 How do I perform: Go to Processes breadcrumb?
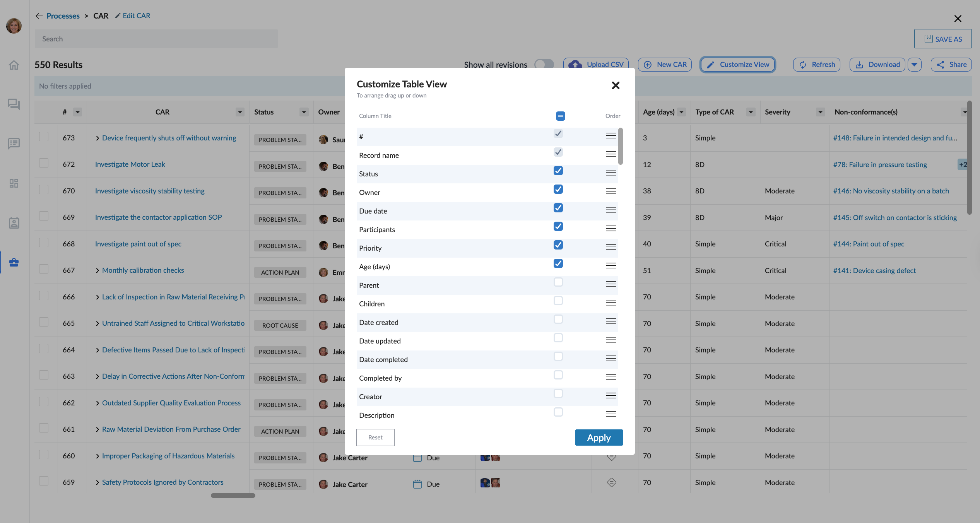pyautogui.click(x=63, y=16)
